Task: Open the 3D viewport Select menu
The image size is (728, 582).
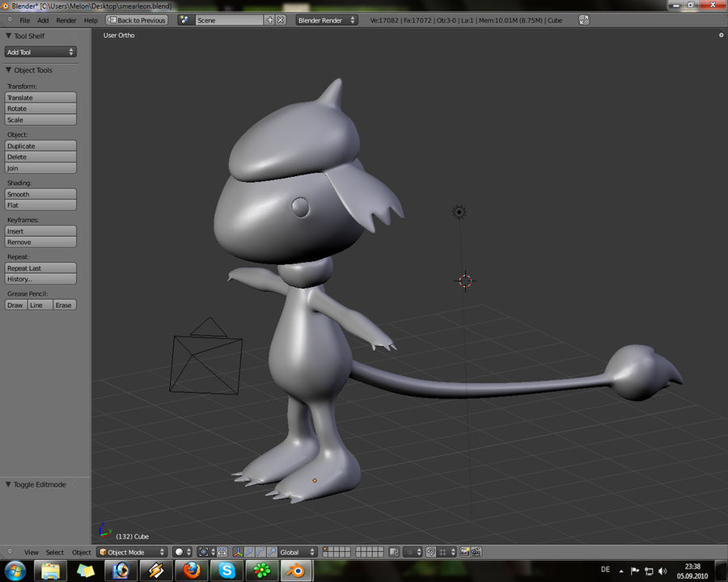Action: pyautogui.click(x=55, y=552)
